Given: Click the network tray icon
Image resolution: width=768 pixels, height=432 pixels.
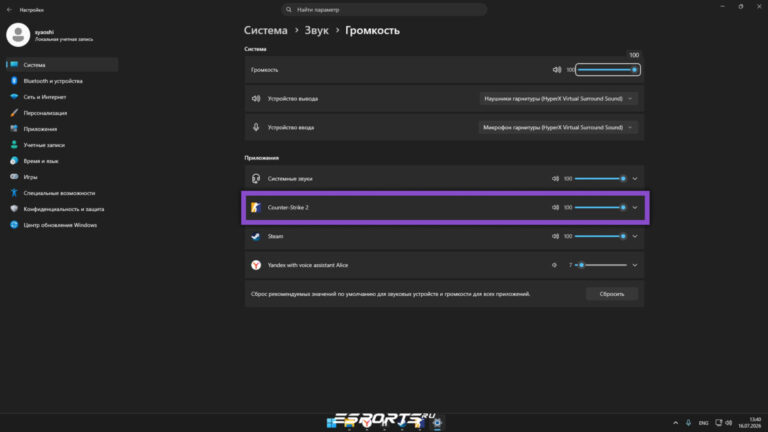Looking at the screenshot, I should pos(719,422).
